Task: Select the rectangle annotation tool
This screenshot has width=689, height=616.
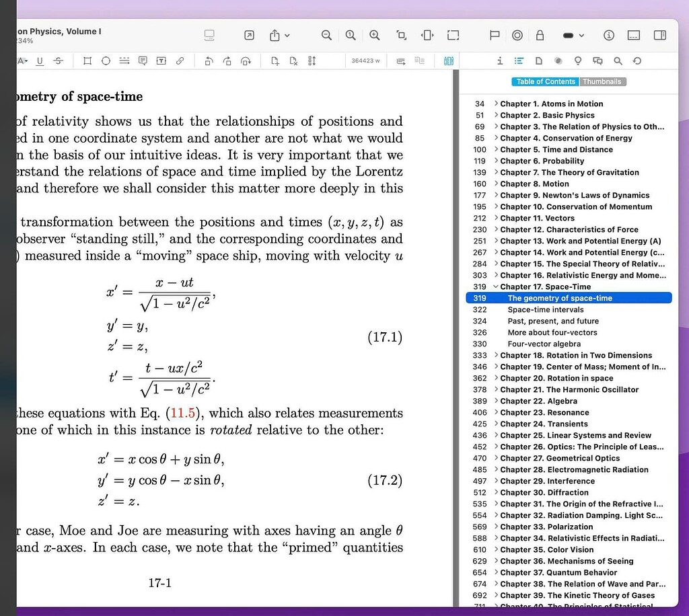Action: point(87,61)
